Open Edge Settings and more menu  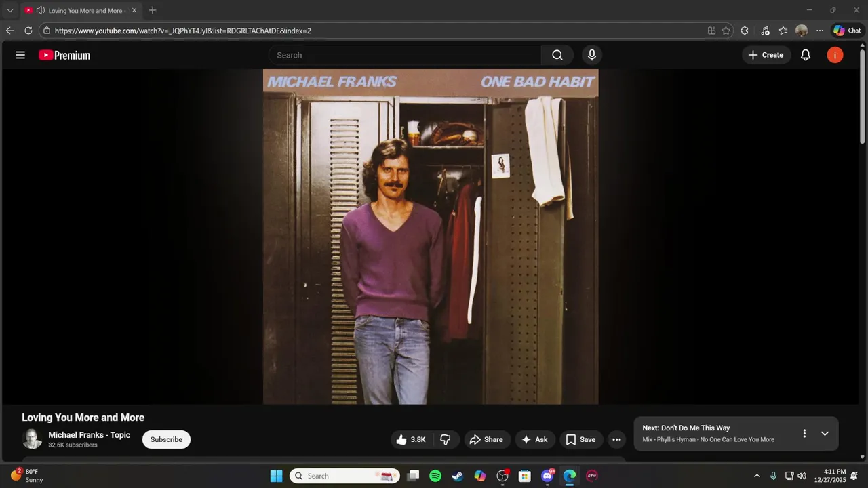(820, 30)
